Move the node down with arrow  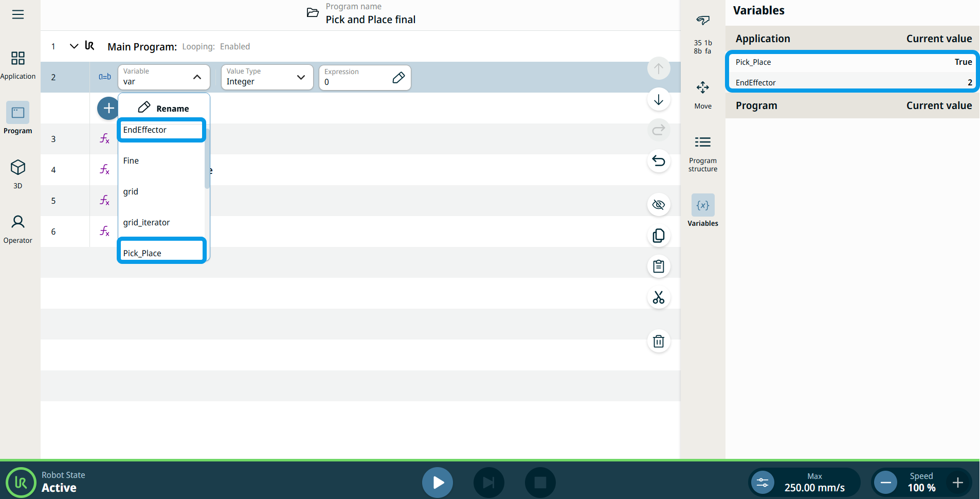click(658, 99)
